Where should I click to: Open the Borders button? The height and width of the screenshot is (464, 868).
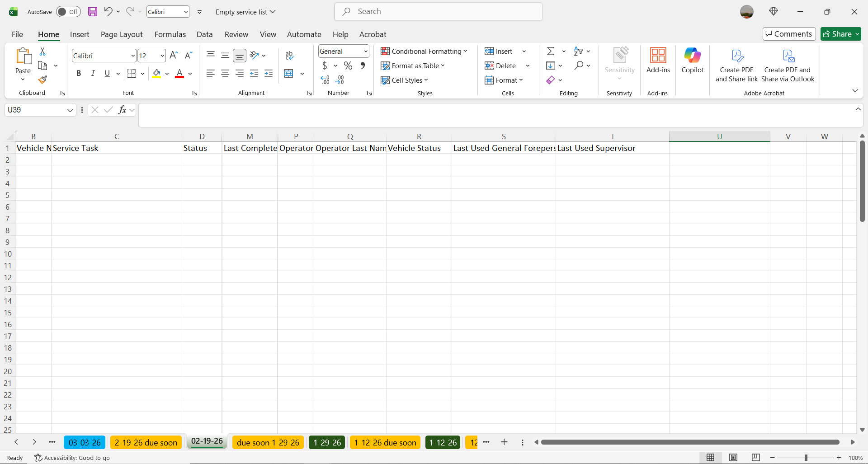[x=132, y=74]
